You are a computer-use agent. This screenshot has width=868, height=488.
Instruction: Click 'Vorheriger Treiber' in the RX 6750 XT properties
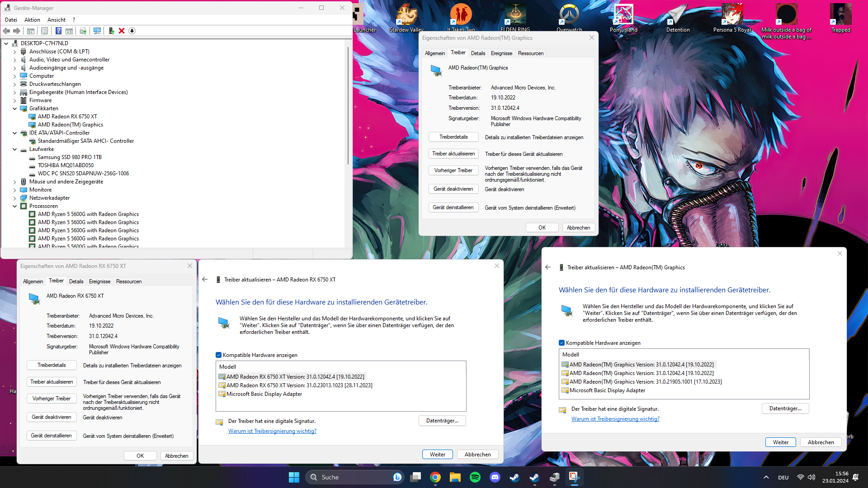tap(52, 399)
